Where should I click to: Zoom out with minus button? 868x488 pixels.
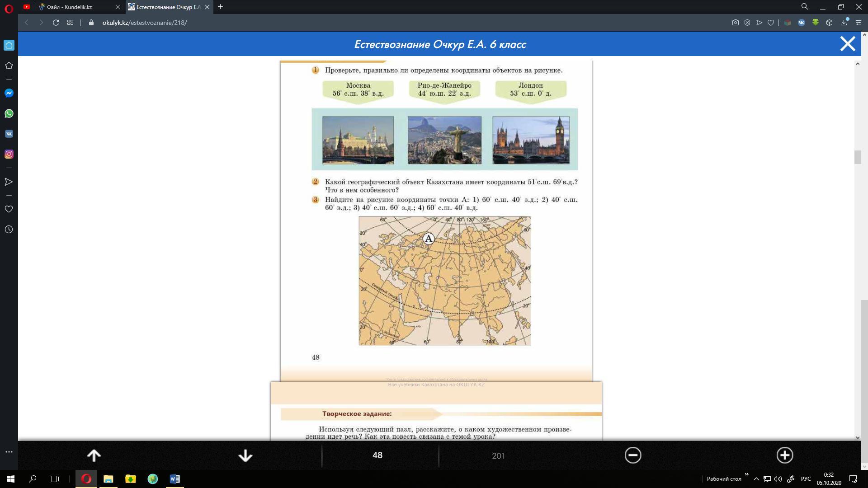coord(633,455)
